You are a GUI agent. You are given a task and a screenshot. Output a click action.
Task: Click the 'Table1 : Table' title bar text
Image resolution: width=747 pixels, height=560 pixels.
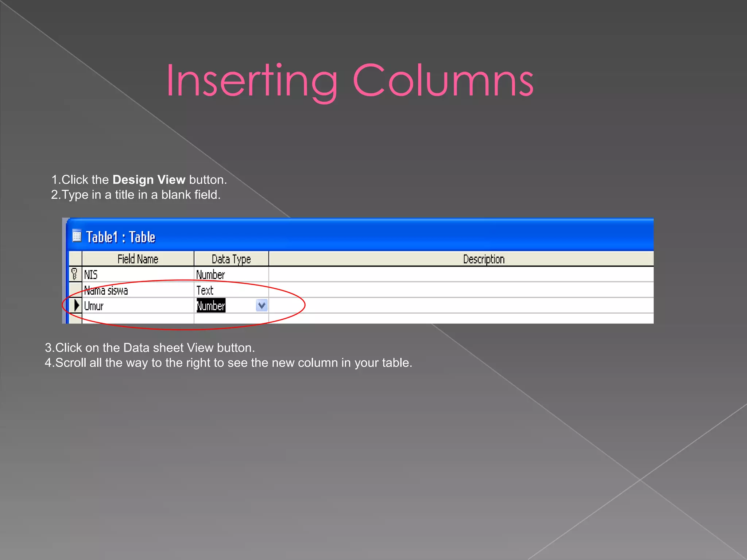[x=121, y=237]
